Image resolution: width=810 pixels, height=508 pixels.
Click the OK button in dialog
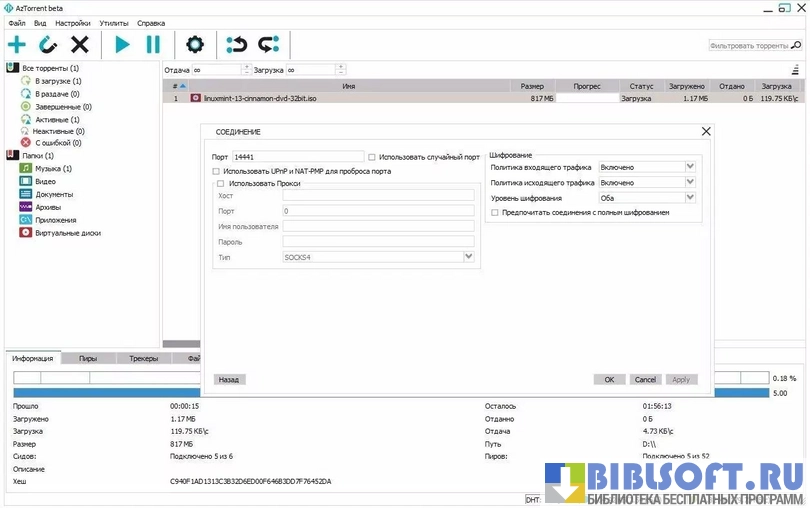[x=609, y=380]
